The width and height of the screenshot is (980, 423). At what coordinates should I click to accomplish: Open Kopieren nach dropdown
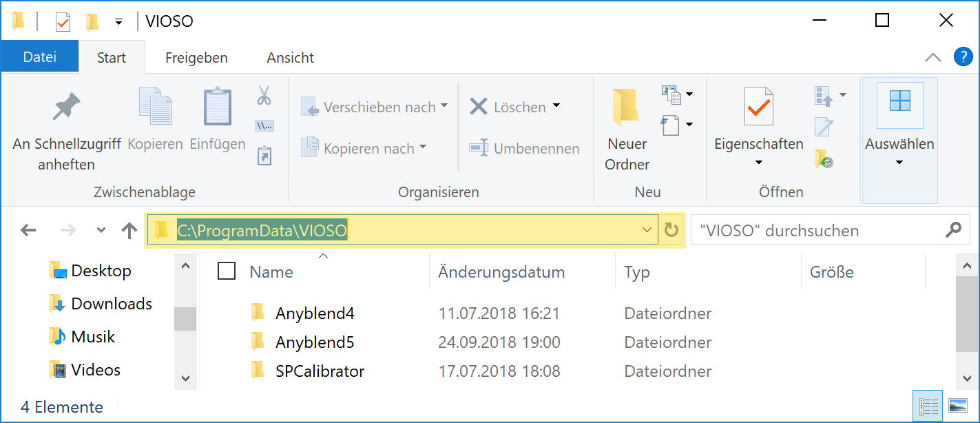(422, 147)
